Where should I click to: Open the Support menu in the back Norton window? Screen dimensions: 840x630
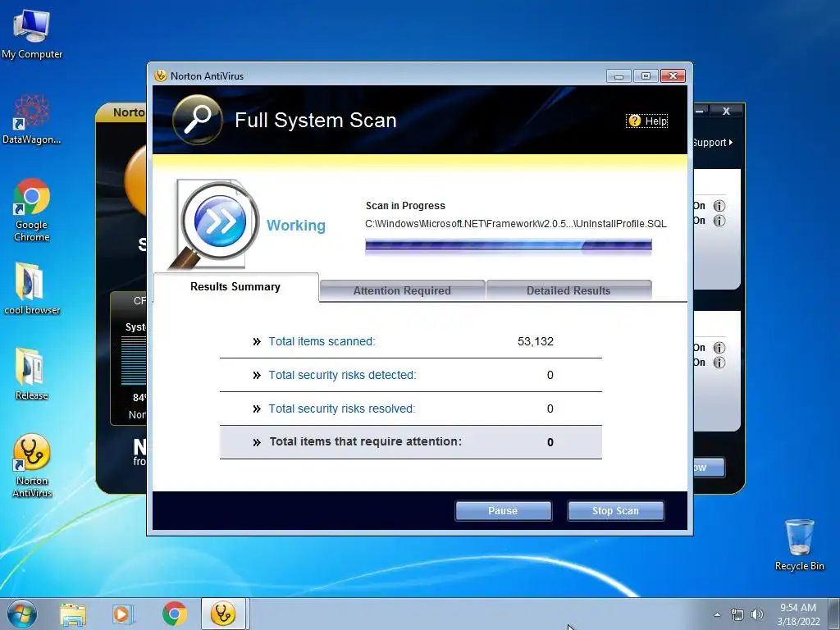click(x=712, y=143)
